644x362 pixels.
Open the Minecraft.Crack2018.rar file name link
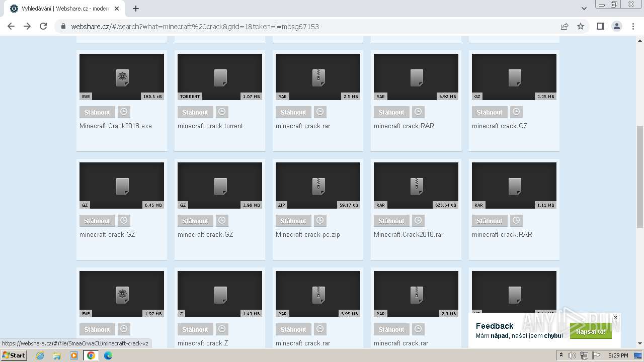409,234
